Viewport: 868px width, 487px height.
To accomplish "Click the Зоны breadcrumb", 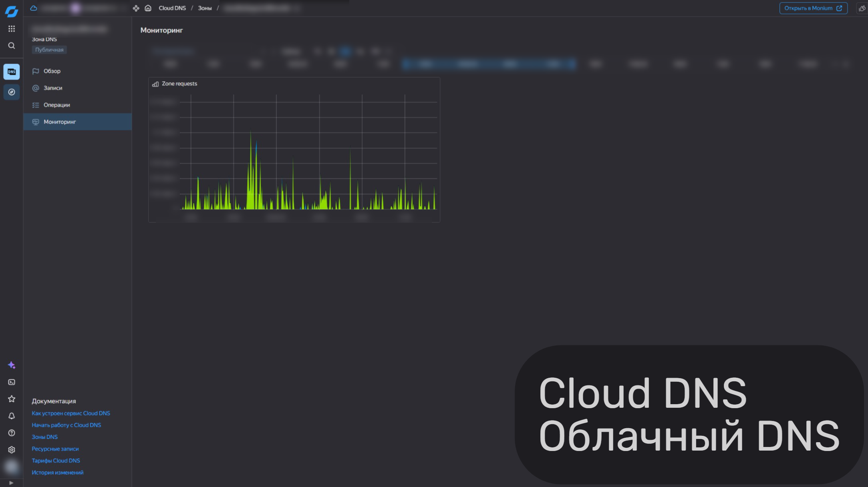I will (x=205, y=8).
